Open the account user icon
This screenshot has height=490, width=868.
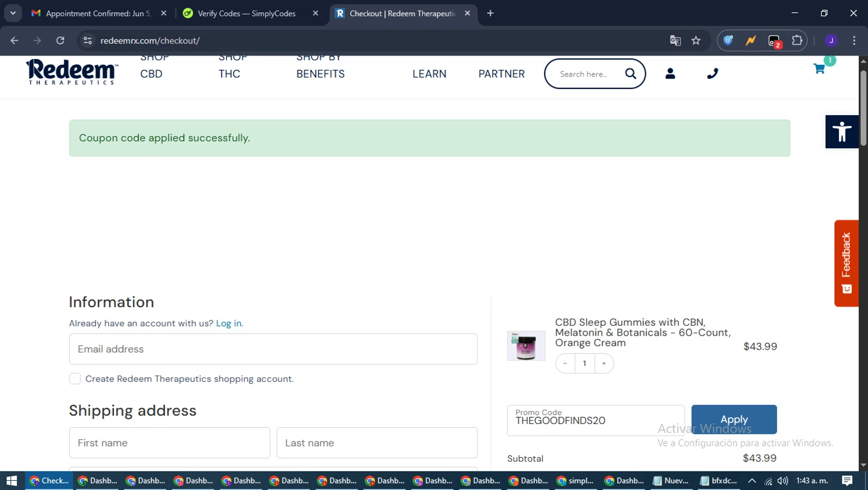670,73
